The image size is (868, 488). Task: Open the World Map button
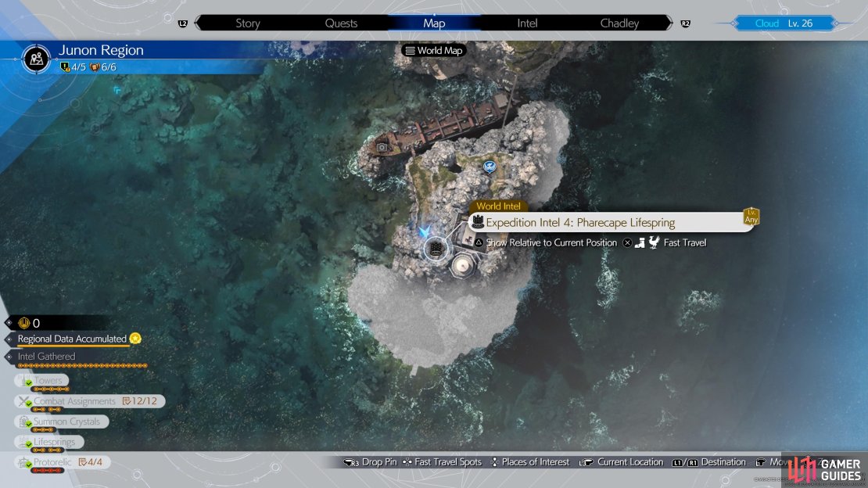[x=434, y=50]
